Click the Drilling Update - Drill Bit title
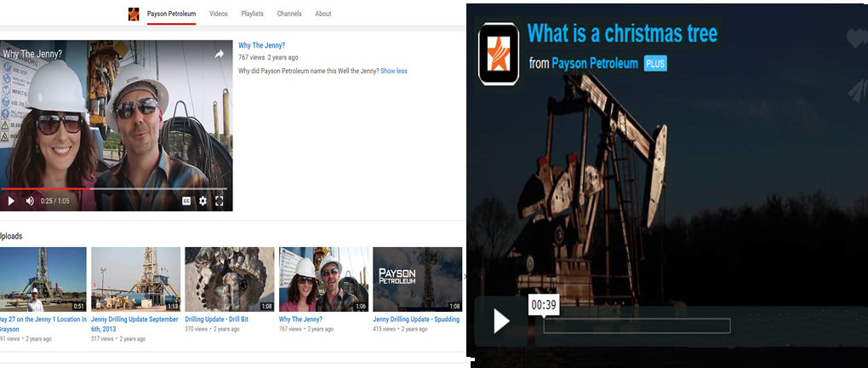 pyautogui.click(x=216, y=319)
